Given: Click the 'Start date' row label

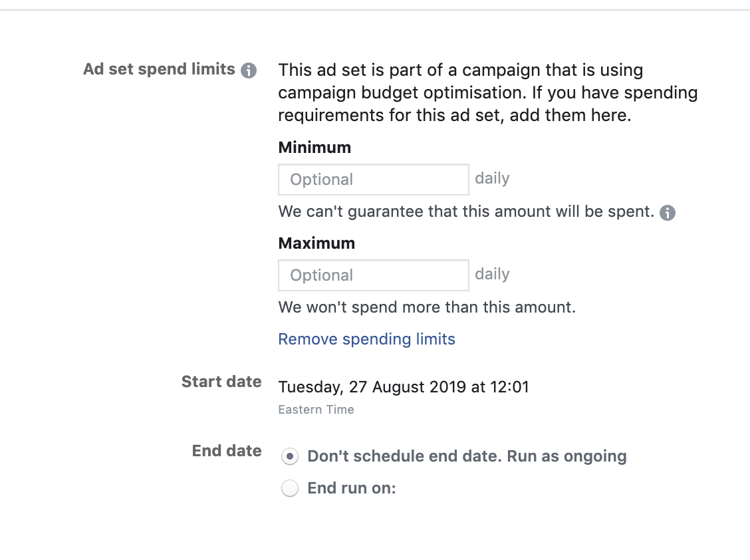Looking at the screenshot, I should pyautogui.click(x=221, y=382).
